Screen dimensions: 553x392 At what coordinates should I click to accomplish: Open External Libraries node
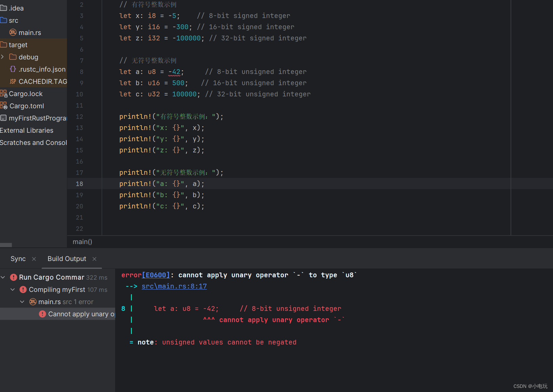(x=26, y=130)
